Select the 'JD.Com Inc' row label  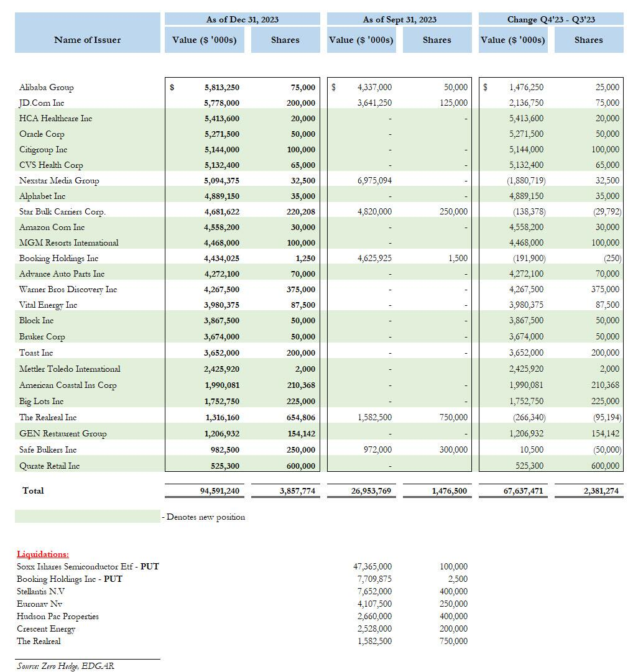(x=42, y=103)
